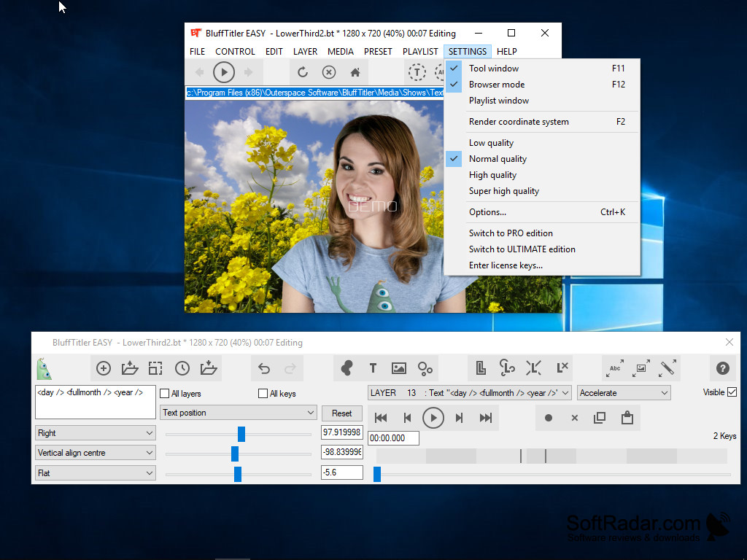Click the dashed resolution frame icon

155,368
